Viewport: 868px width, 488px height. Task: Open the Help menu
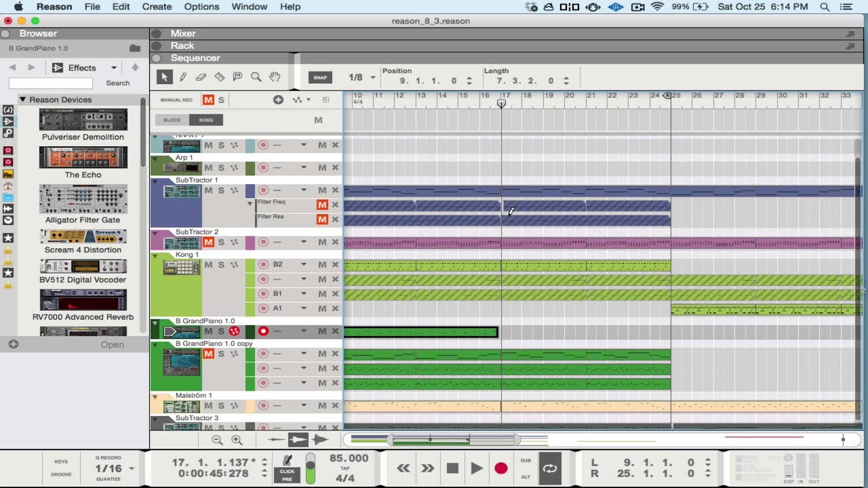pyautogui.click(x=290, y=7)
